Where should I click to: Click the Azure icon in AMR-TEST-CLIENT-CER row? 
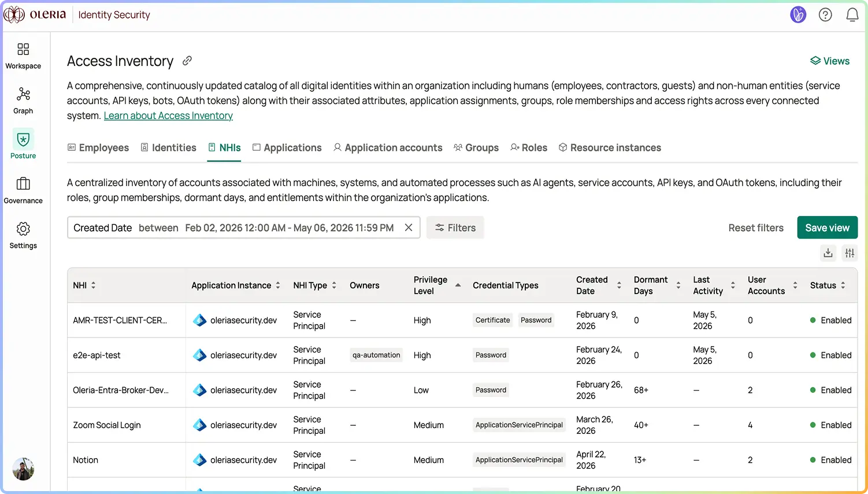click(199, 320)
